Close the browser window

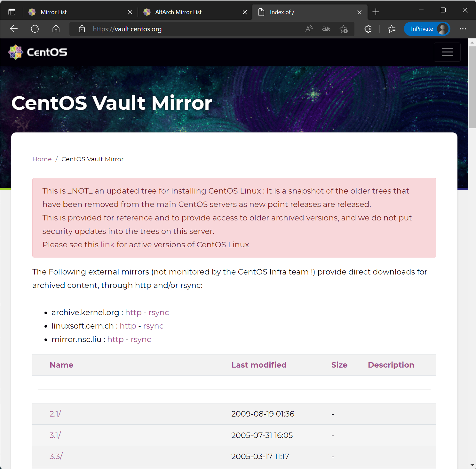point(465,10)
